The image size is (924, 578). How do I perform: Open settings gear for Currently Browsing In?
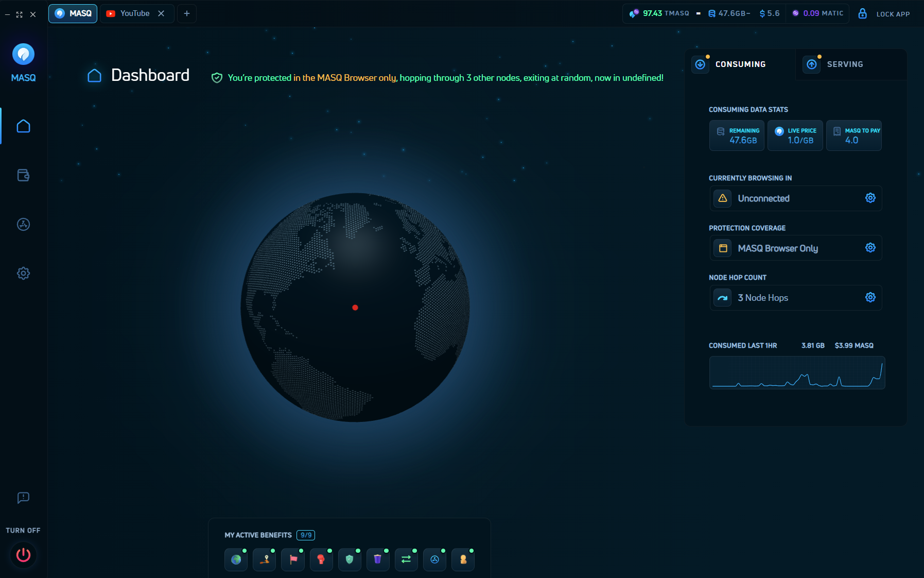(870, 198)
